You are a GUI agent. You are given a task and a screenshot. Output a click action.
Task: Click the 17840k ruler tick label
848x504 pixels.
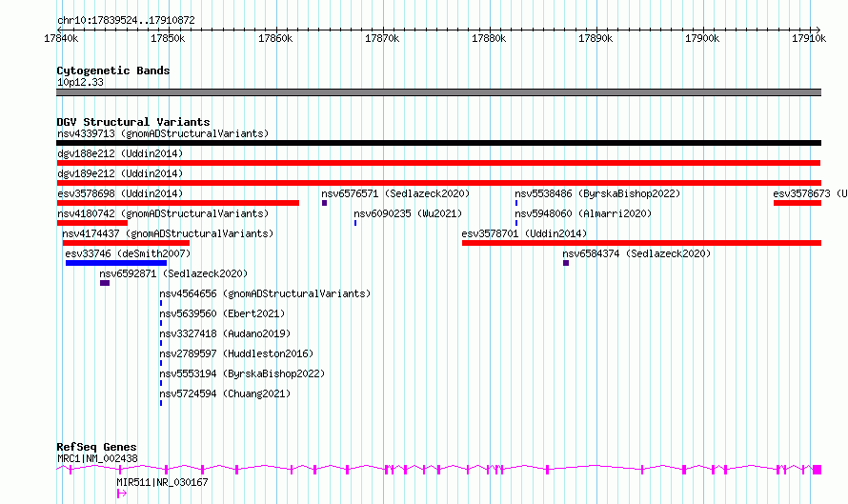(x=61, y=38)
